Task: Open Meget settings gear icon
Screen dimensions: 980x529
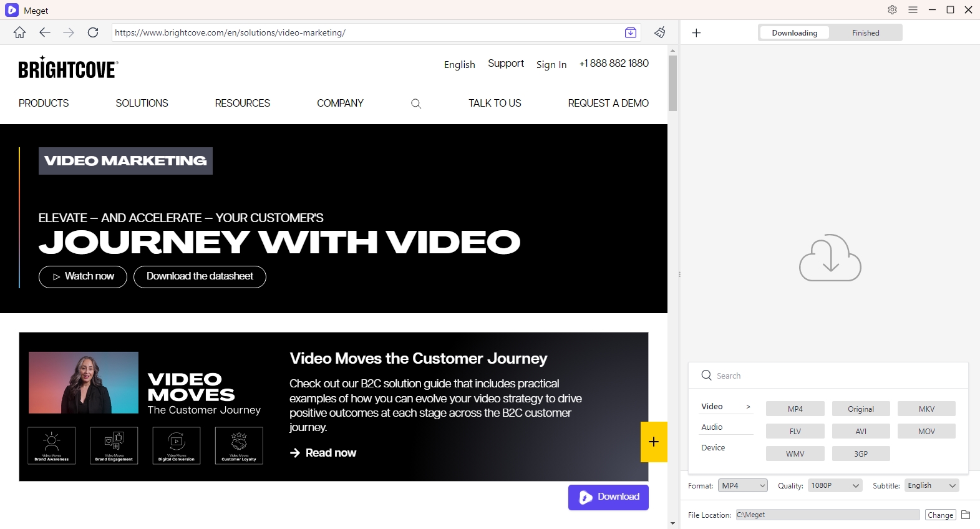Action: click(893, 10)
